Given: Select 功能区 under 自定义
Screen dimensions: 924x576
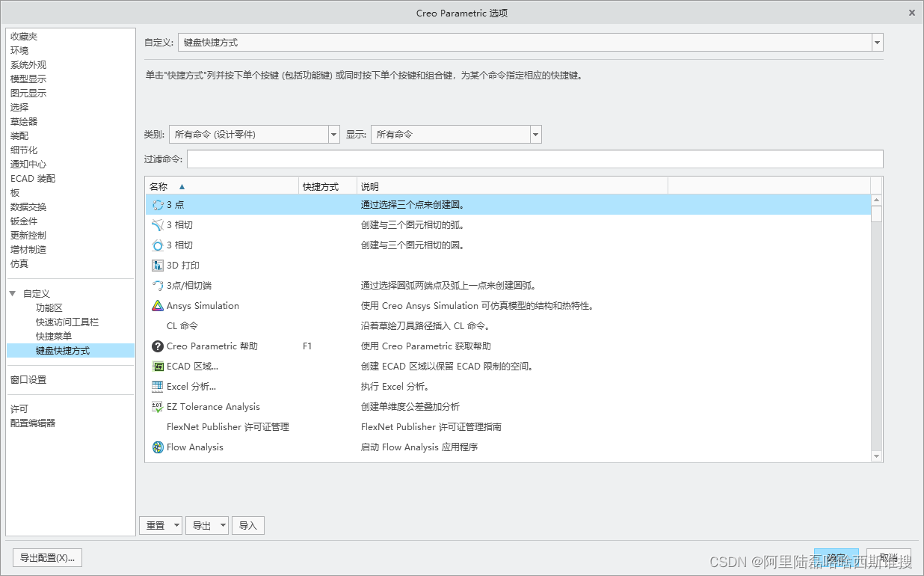Looking at the screenshot, I should coord(49,307).
